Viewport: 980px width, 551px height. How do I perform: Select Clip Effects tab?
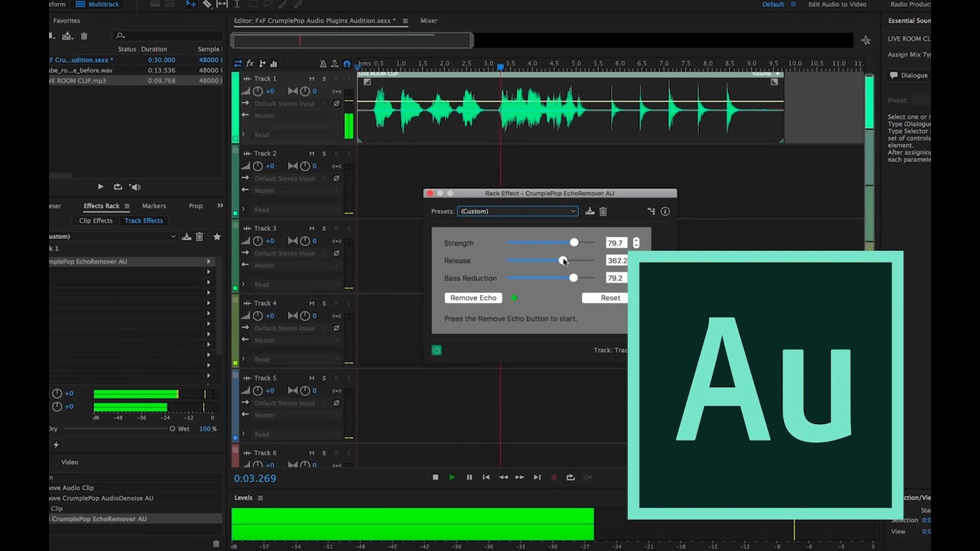coord(96,220)
